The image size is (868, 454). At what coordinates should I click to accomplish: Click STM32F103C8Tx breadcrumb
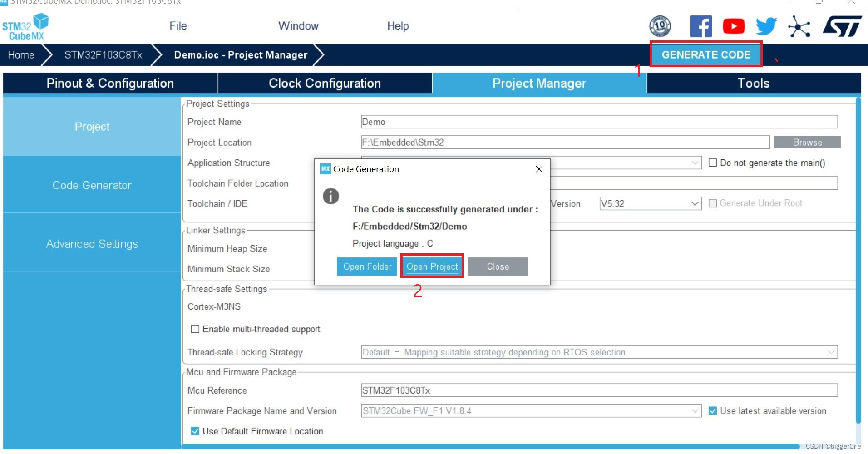click(104, 55)
